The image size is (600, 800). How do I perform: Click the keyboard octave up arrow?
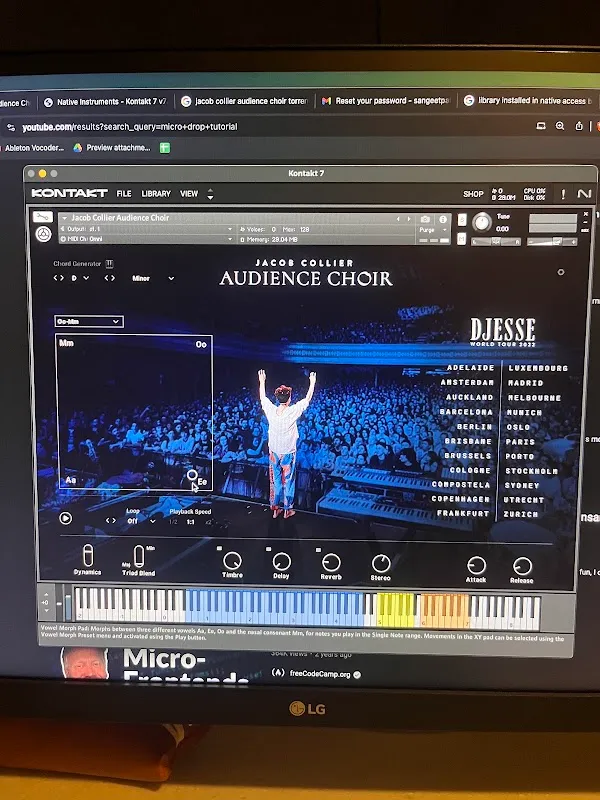[x=46, y=595]
